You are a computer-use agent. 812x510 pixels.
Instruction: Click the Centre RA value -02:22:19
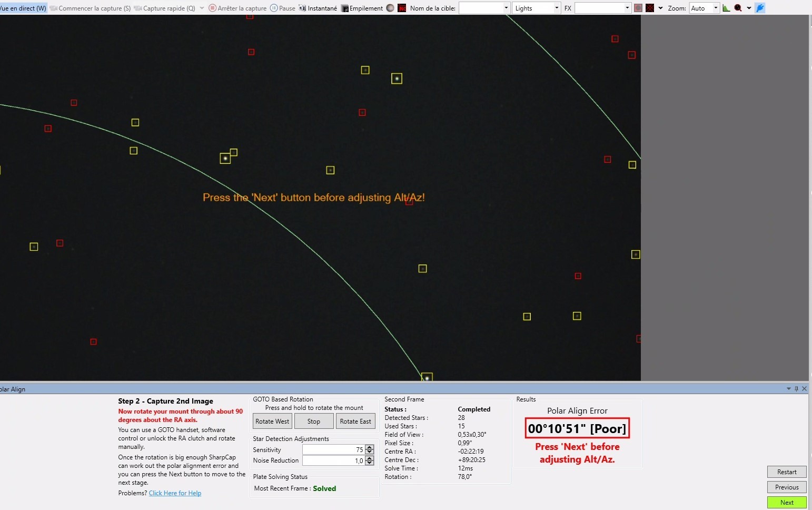click(x=471, y=452)
